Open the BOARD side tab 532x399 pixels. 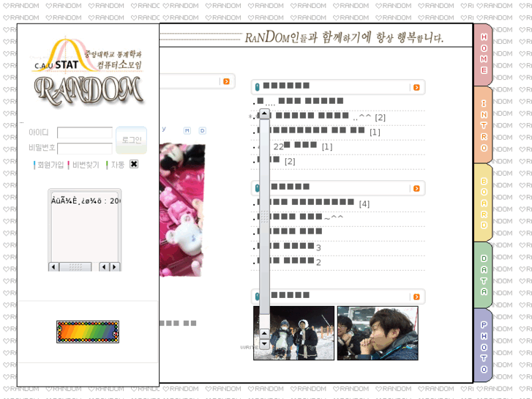pos(483,203)
